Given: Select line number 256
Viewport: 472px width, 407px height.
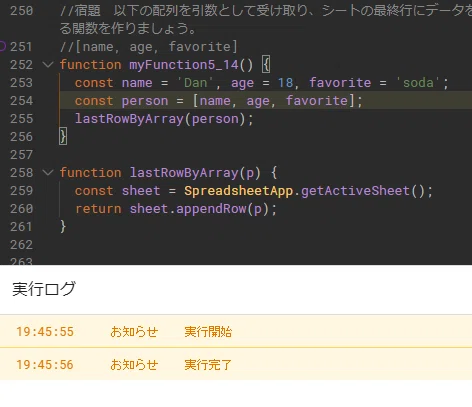Looking at the screenshot, I should 21,137.
